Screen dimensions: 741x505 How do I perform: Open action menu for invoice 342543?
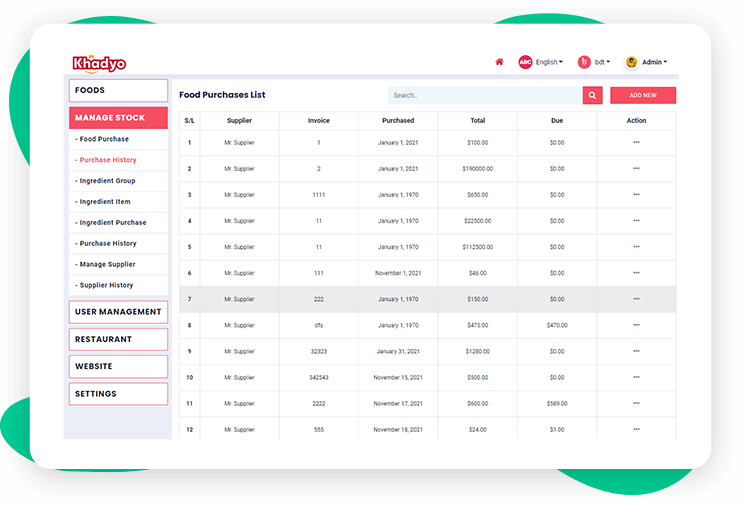[636, 377]
